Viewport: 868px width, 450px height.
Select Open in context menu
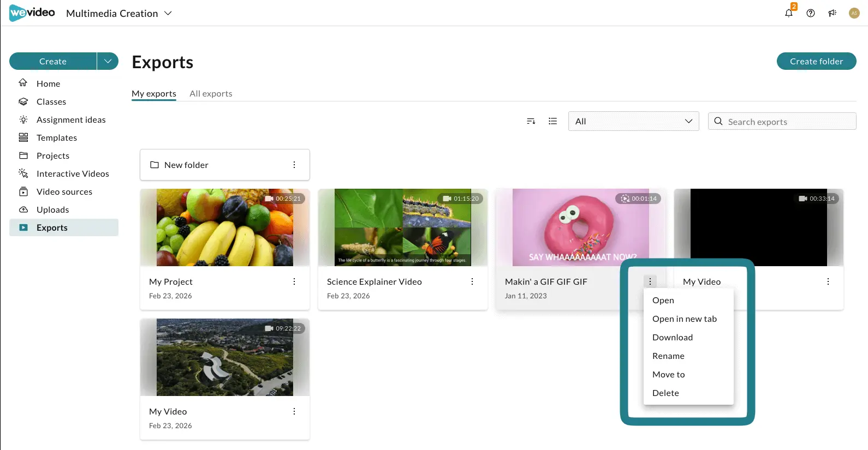pos(688,300)
